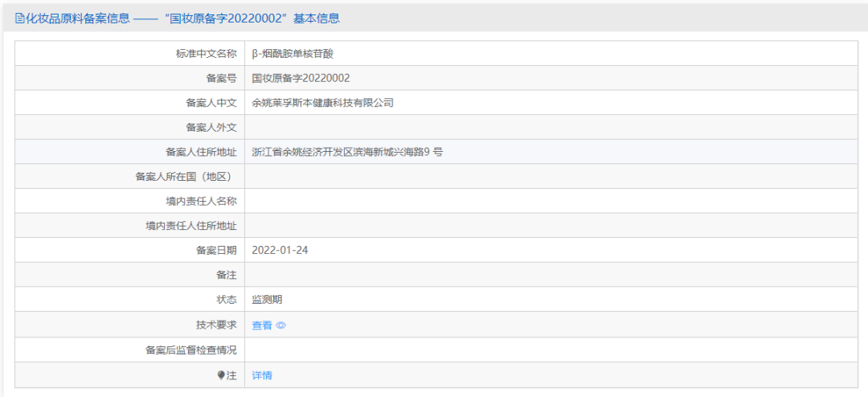Click the document icon before the page title

tap(19, 18)
